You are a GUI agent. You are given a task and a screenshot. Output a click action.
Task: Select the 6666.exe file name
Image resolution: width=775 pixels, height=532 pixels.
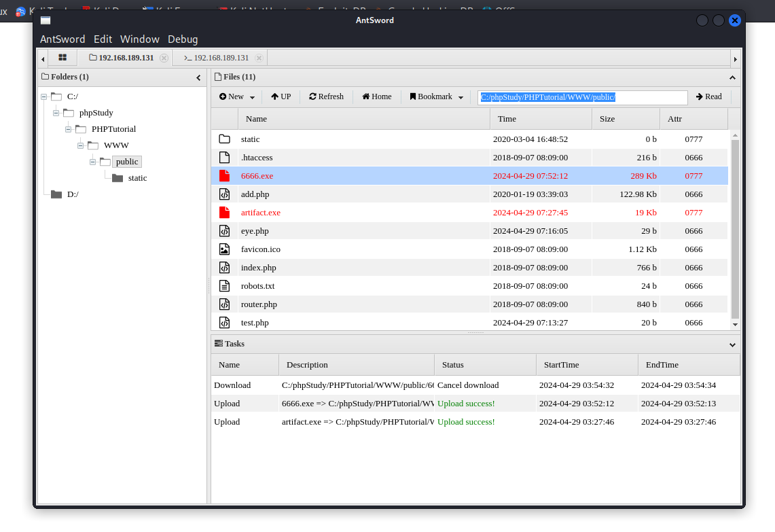257,176
